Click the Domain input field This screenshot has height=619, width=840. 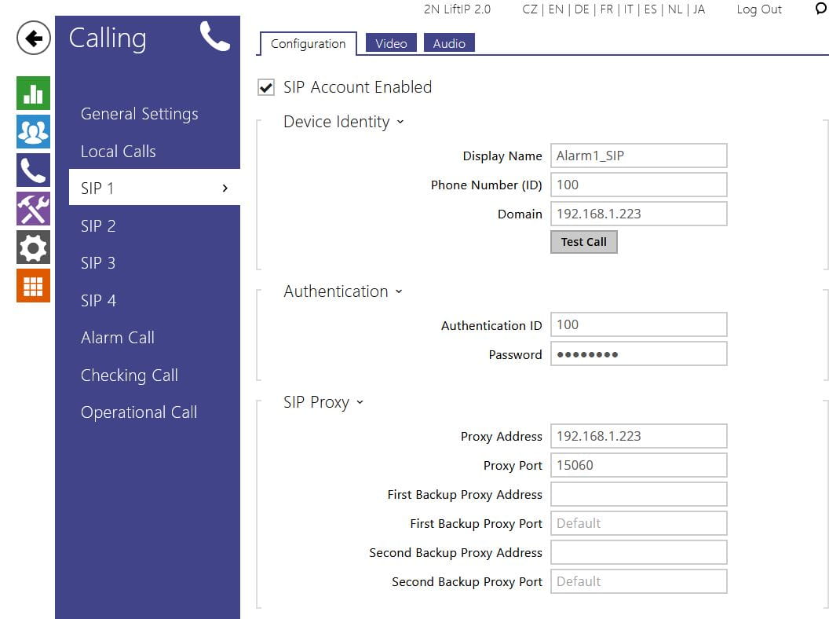tap(638, 214)
